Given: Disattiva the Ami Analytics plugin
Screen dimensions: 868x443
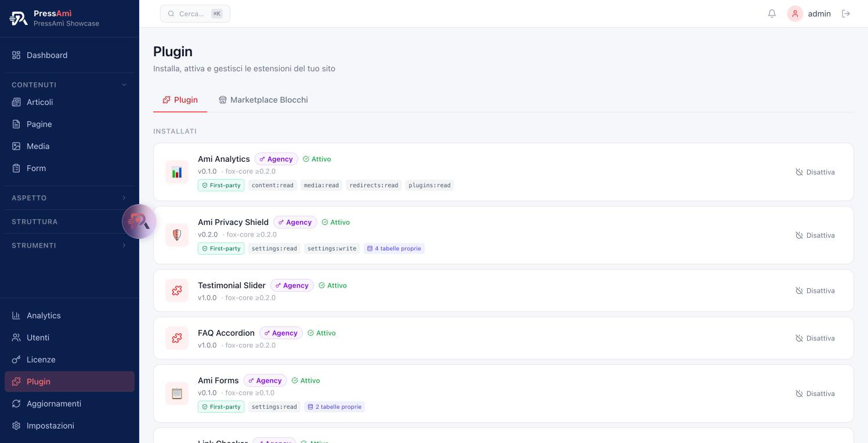Looking at the screenshot, I should [815, 172].
